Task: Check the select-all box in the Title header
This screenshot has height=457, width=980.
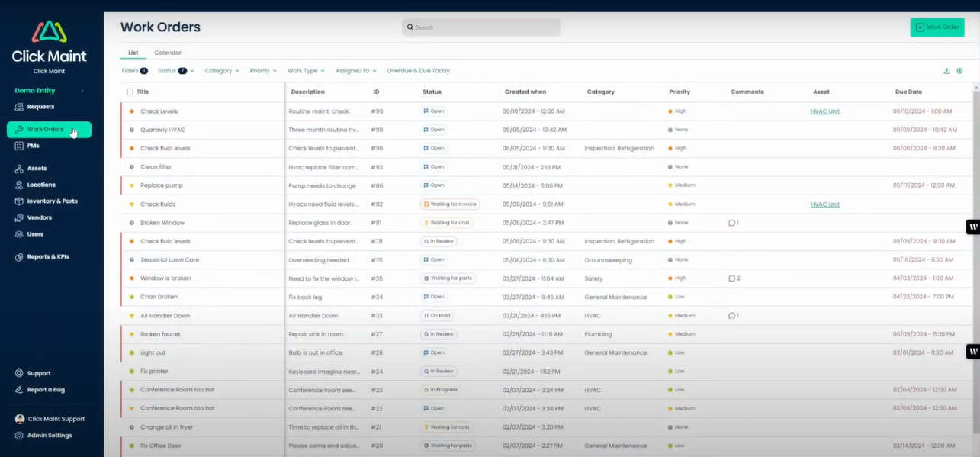Action: [129, 92]
